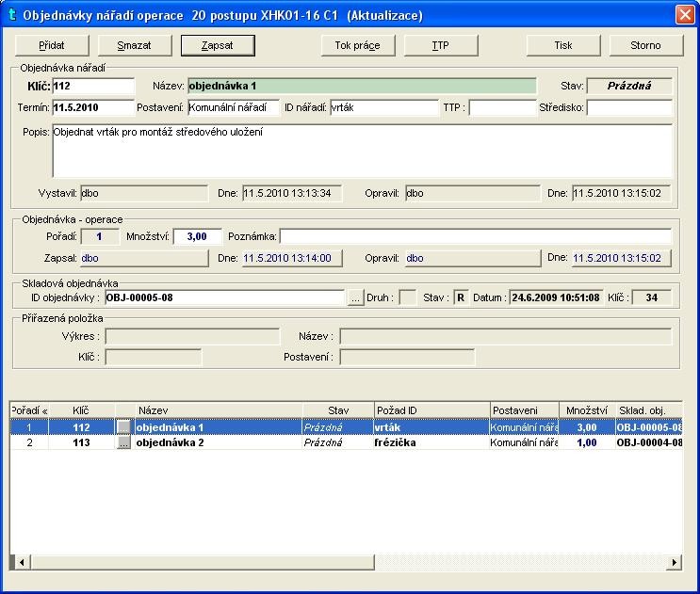Image resolution: width=700 pixels, height=594 pixels.
Task: Click the Termín date field
Action: [x=93, y=107]
